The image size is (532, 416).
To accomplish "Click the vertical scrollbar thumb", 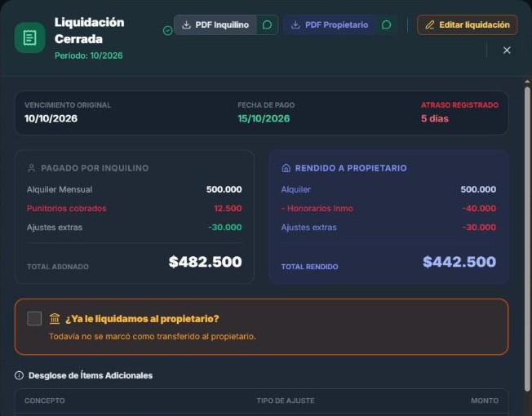I will pyautogui.click(x=527, y=239).
